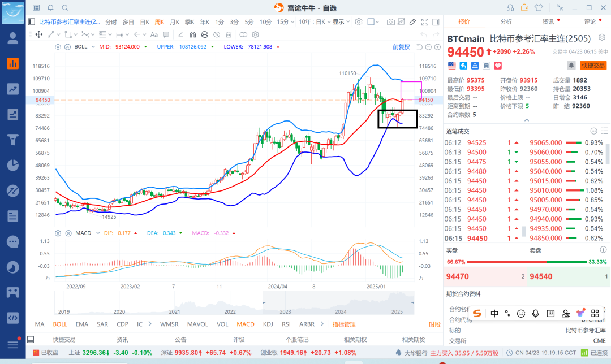Viewport: 611px width, 364px height.
Task: Click the 快捷交易 quick trade button
Action: pos(593,66)
